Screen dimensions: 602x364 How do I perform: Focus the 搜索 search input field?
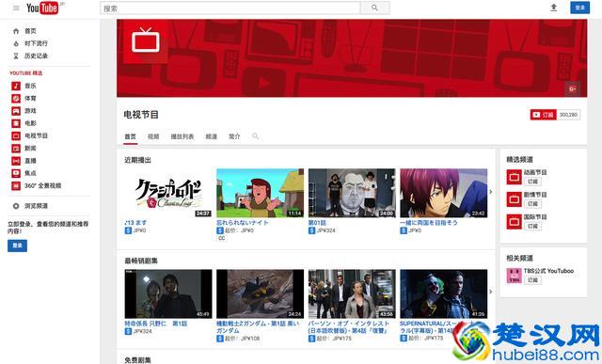230,8
